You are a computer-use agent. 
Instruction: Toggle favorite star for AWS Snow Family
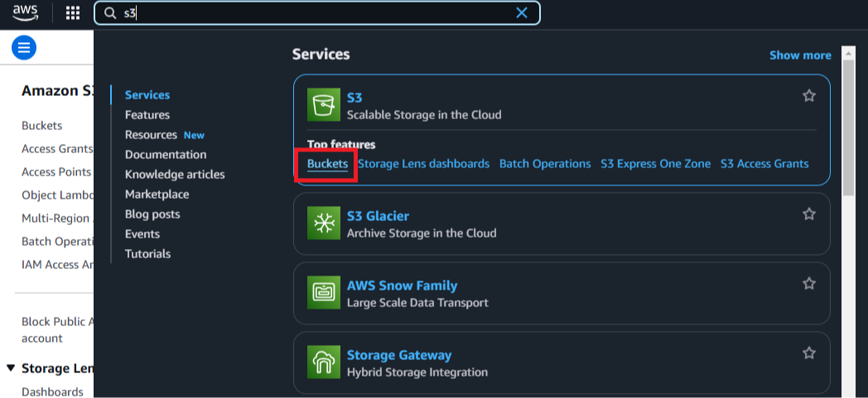tap(809, 284)
